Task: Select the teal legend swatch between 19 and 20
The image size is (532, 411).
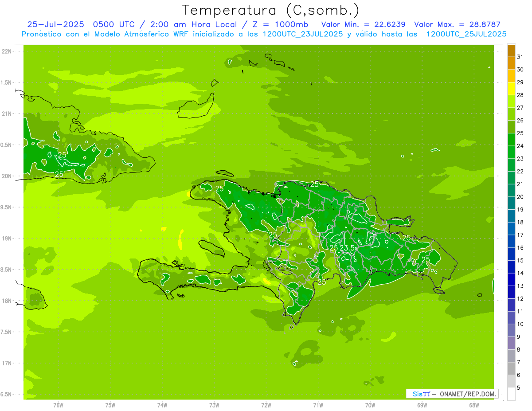Action: [511, 203]
